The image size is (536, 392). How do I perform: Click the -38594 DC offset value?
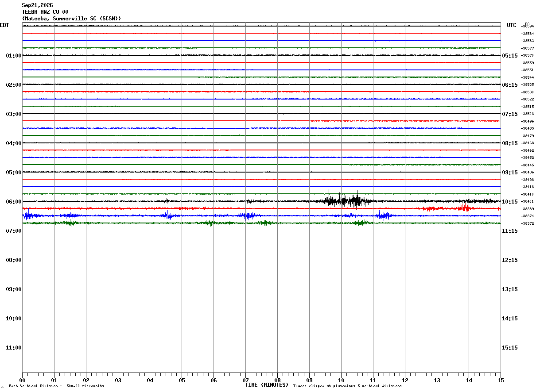coord(528,27)
